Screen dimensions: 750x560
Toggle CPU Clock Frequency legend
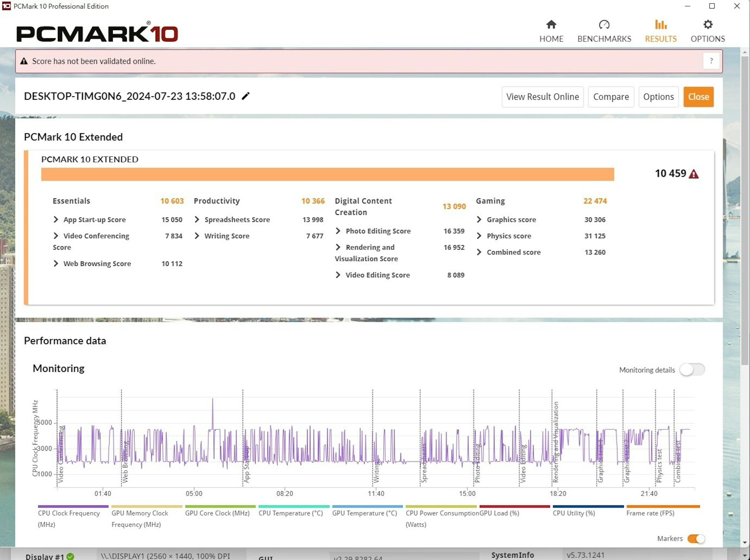pos(73,516)
